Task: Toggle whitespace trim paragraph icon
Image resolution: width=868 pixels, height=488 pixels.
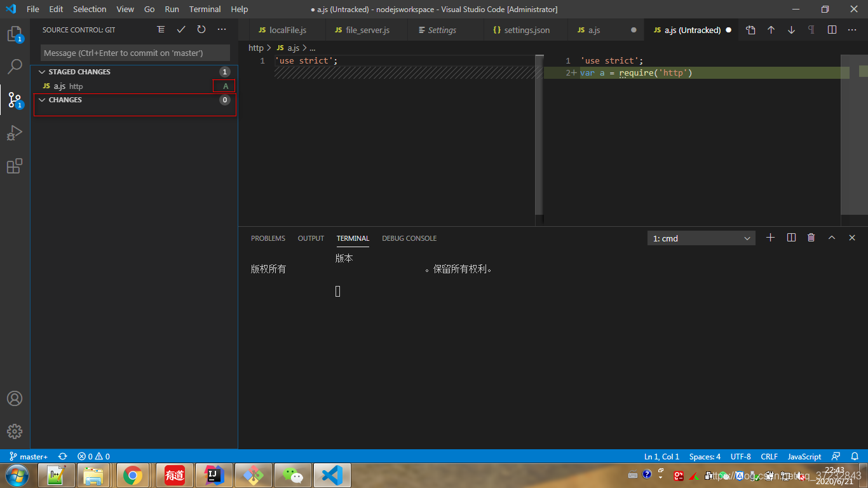Action: (x=811, y=30)
